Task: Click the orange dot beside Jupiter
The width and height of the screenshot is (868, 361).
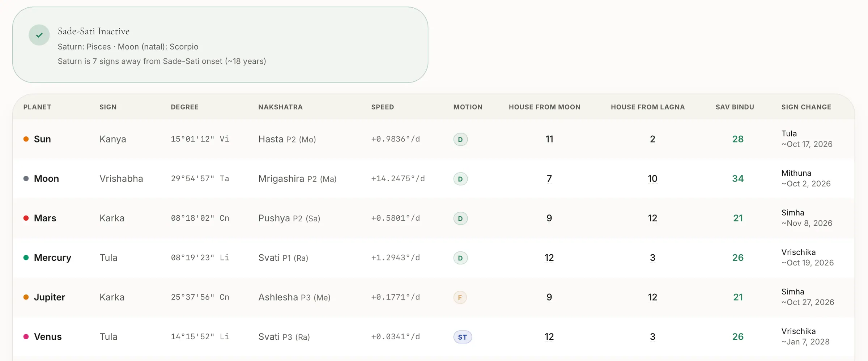Action: [x=26, y=297]
